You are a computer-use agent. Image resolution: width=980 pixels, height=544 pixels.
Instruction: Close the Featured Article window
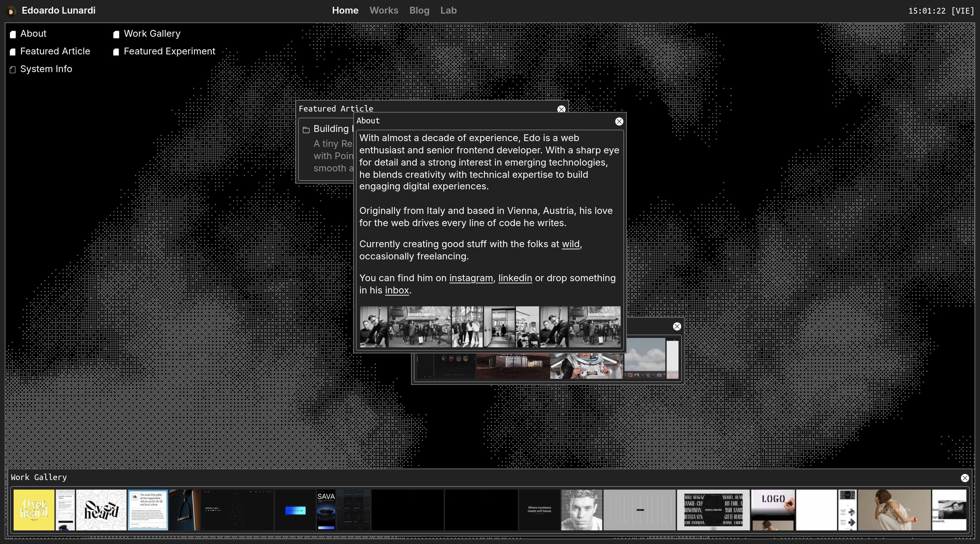pyautogui.click(x=561, y=109)
